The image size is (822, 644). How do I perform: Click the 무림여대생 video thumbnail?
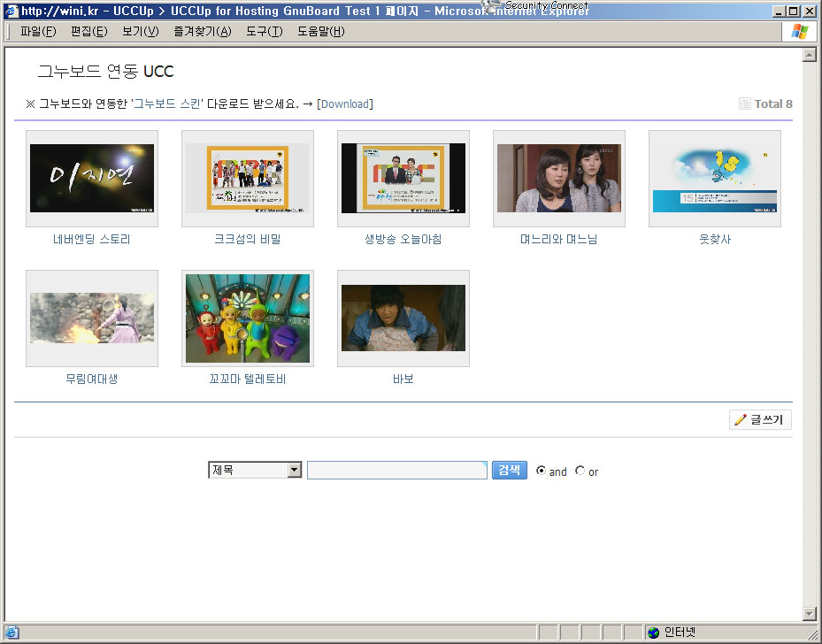point(92,318)
